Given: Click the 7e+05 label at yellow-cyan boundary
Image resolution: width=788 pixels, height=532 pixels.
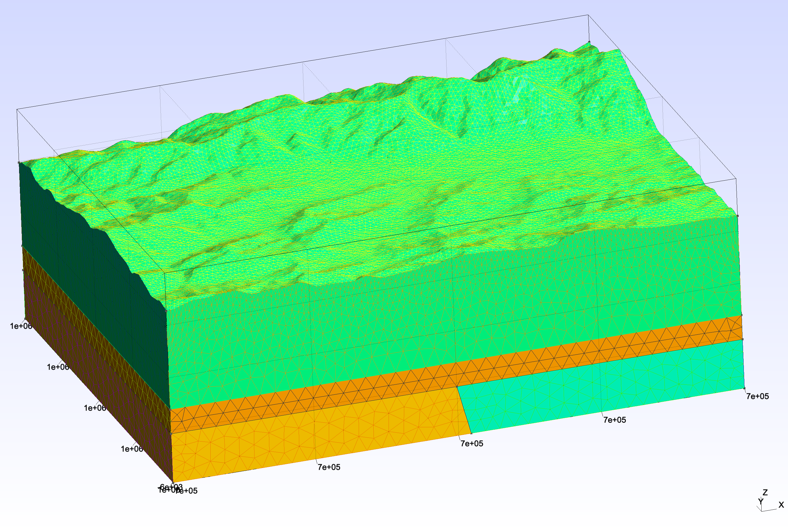Looking at the screenshot, I should click(472, 443).
